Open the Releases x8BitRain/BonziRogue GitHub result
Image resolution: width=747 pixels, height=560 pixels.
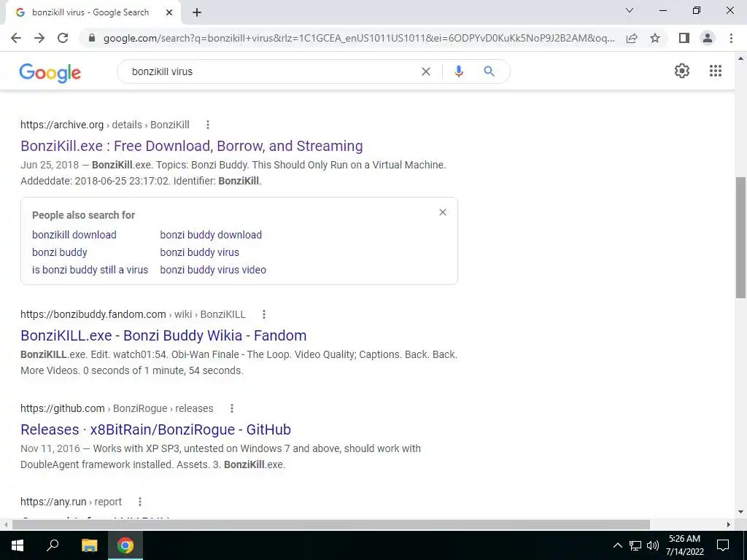click(156, 429)
